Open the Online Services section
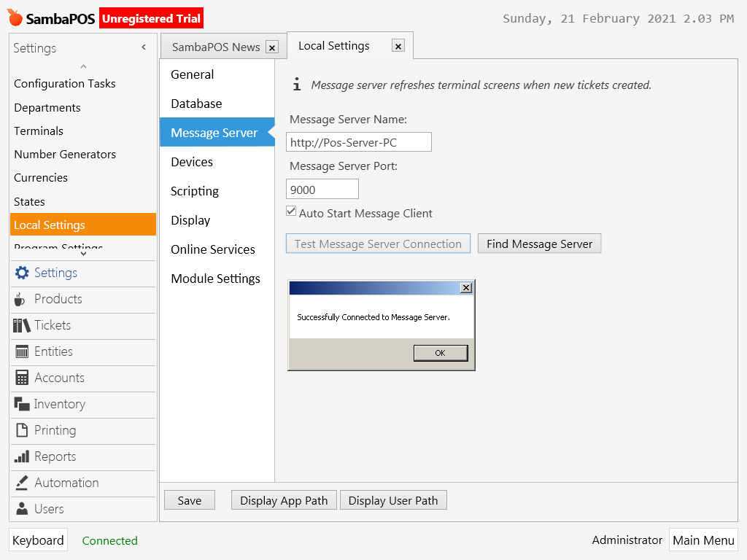This screenshot has height=560, width=747. tap(217, 249)
